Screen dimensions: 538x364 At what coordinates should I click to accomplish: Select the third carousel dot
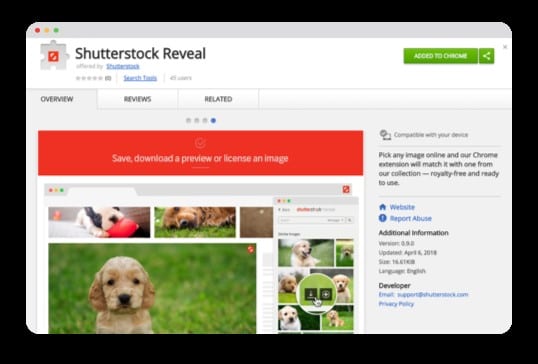(x=205, y=120)
